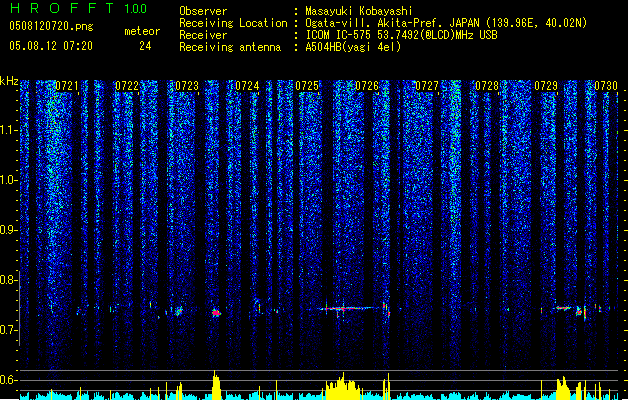Select observer name Masayuki Kobayashi
Image resolution: width=629 pixels, height=400 pixels.
[359, 11]
